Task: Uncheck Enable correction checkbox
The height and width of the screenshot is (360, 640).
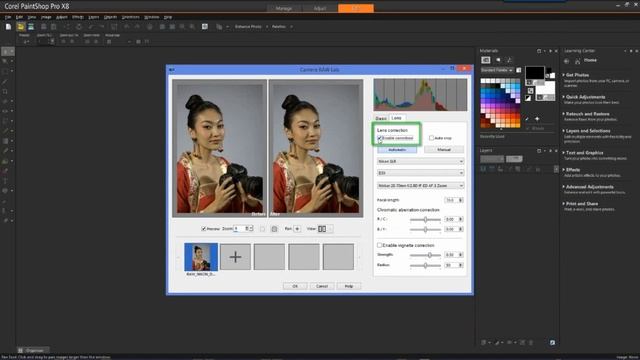Action: coord(380,138)
